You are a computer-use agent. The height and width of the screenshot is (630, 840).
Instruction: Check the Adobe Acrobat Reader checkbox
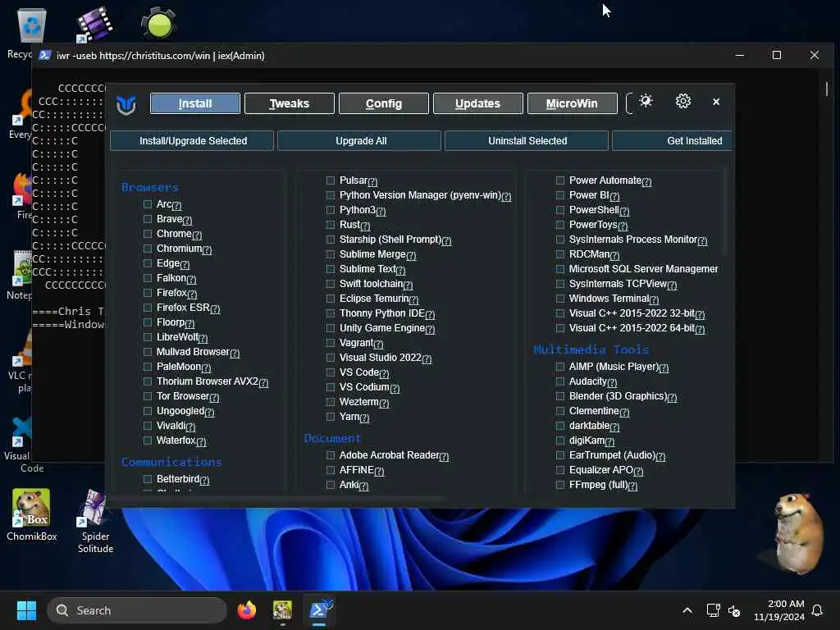click(x=331, y=455)
